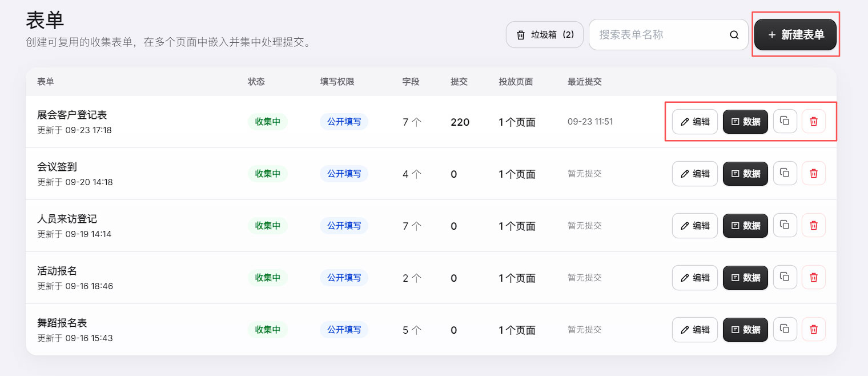Select the 展会客户登记表 form name
Screen dimensions: 868x376
72,115
